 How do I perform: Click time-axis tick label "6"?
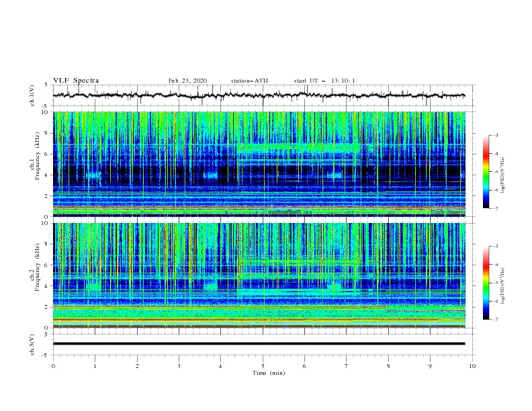pos(304,366)
